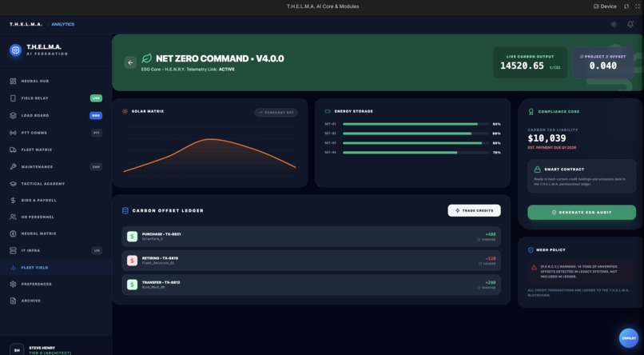Click the Generate ESG Audit button
This screenshot has height=355, width=644.
click(582, 213)
